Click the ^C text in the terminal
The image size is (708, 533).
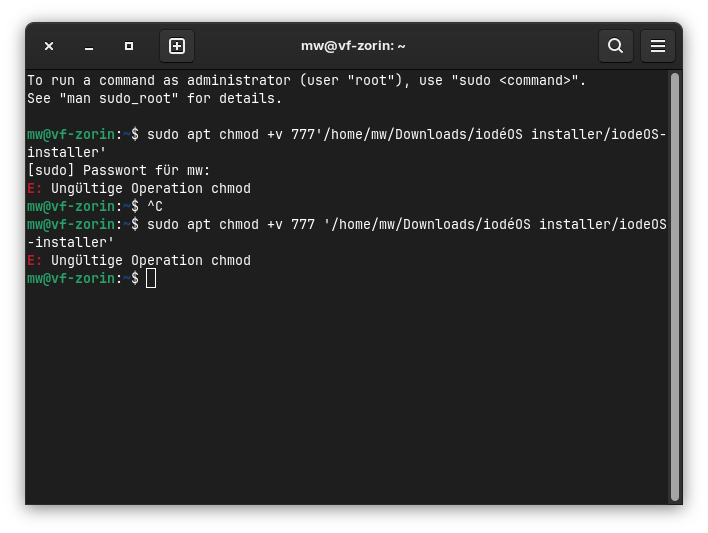pos(155,206)
